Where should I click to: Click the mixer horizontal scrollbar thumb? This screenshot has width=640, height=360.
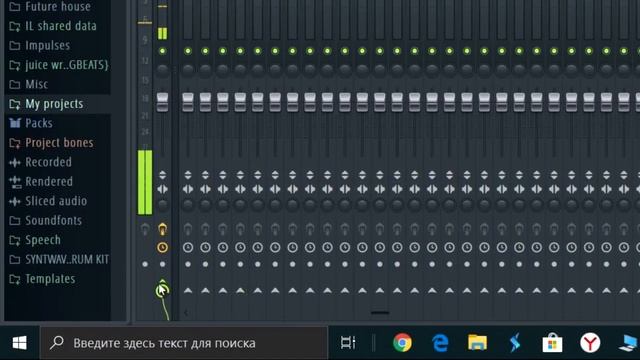(380, 313)
